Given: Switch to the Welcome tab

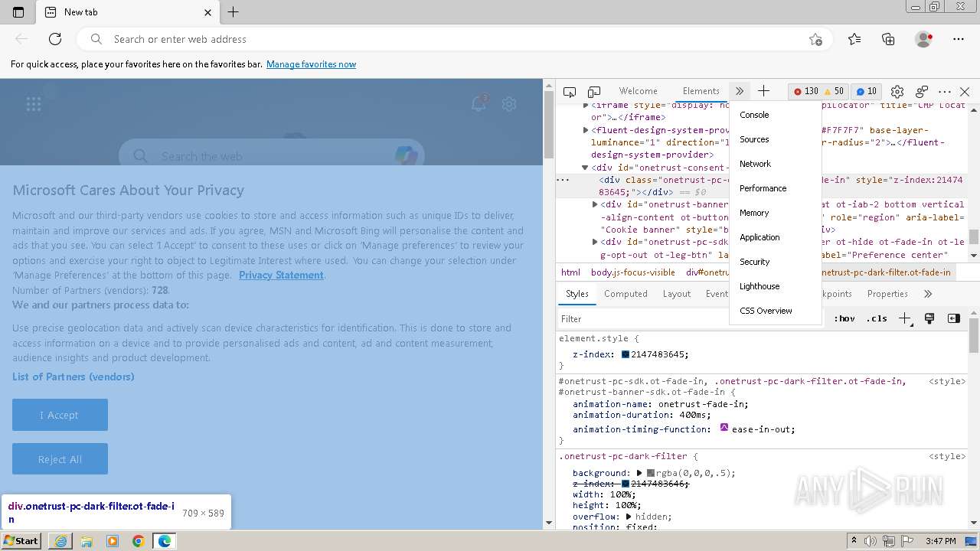Looking at the screenshot, I should point(638,91).
